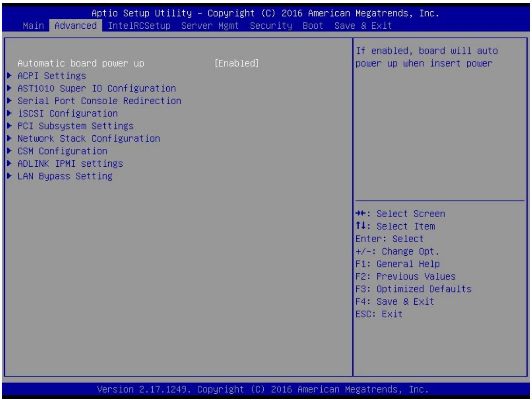
Task: Open the ADLINK IPMI settings submenu
Action: point(70,164)
